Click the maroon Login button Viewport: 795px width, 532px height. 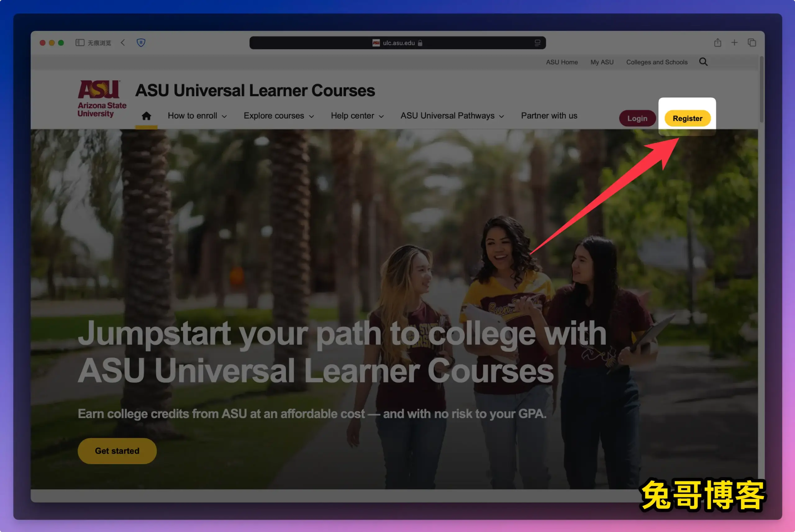click(637, 118)
